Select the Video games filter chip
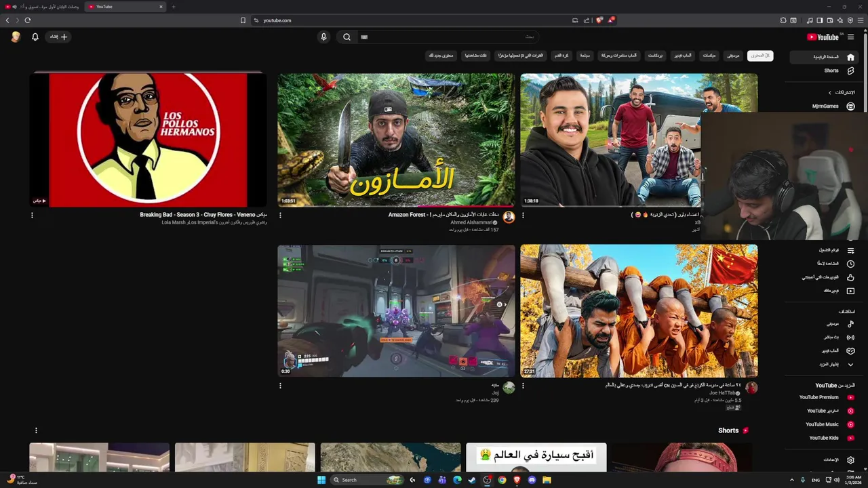The height and width of the screenshot is (488, 868). [682, 56]
